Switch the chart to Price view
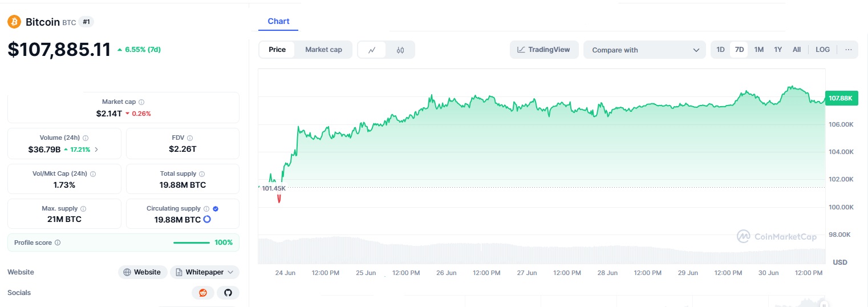 pyautogui.click(x=277, y=50)
